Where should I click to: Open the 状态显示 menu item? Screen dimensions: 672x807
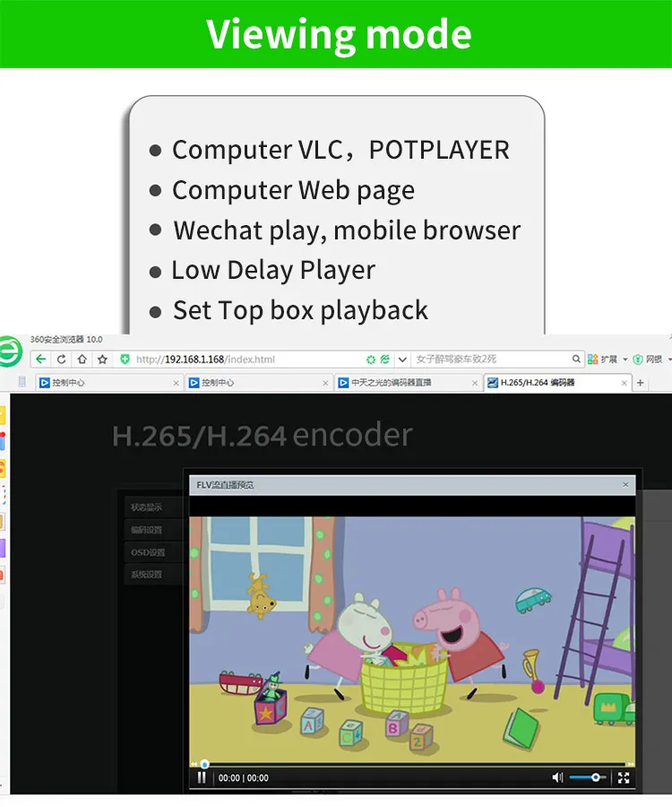[x=154, y=507]
